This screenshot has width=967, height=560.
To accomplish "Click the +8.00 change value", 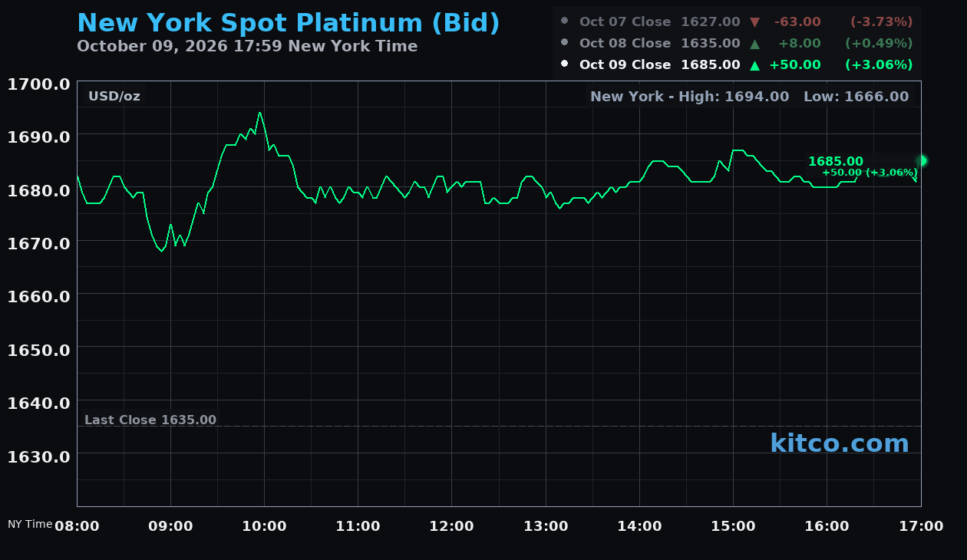I will pyautogui.click(x=800, y=44).
